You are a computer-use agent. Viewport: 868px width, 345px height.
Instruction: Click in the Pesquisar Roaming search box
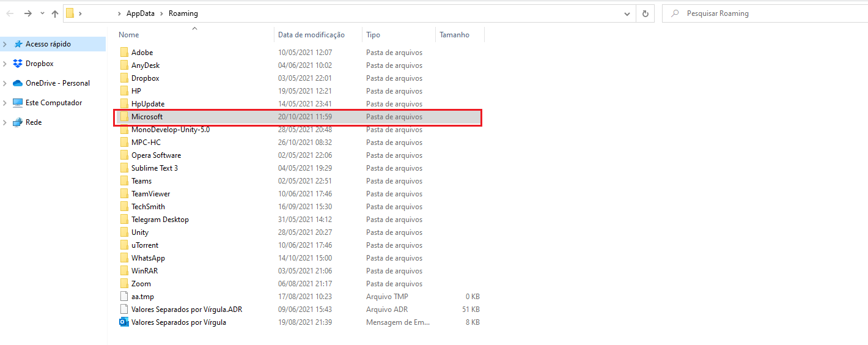point(764,13)
